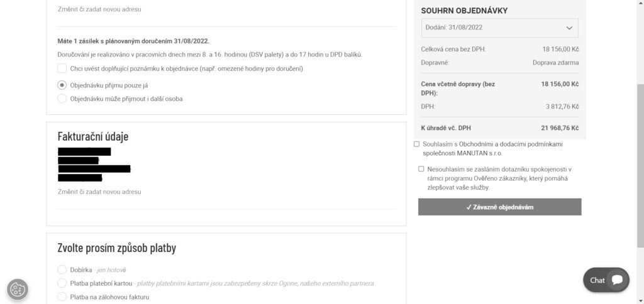644x304 pixels.
Task: Tick the Nesouhlasím satisfaction questionnaire checkbox
Action: pyautogui.click(x=421, y=169)
